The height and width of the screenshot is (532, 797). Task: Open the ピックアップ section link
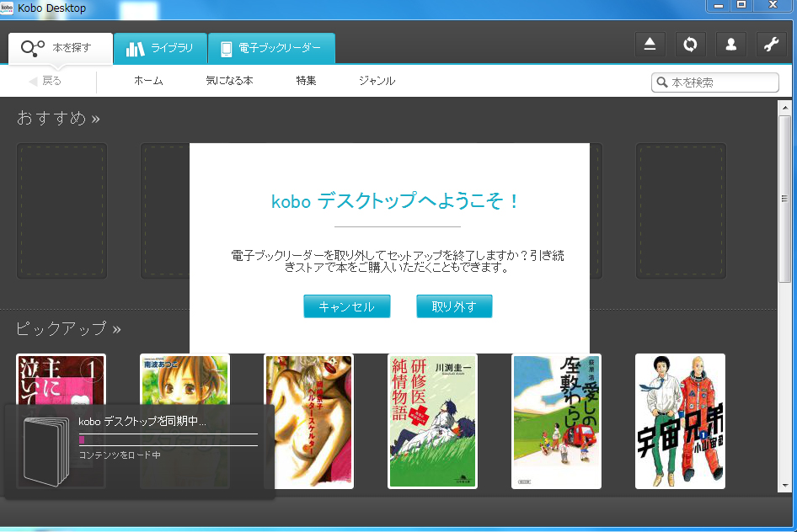68,329
